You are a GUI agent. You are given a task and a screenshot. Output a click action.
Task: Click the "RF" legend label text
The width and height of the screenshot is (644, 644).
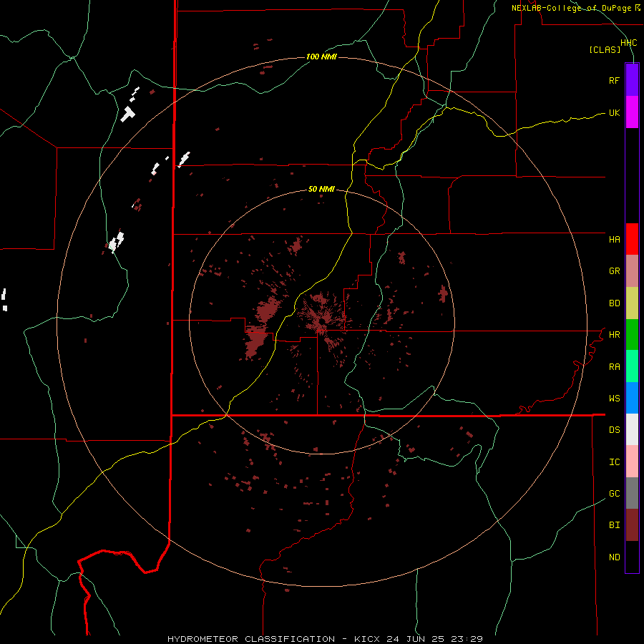(614, 80)
